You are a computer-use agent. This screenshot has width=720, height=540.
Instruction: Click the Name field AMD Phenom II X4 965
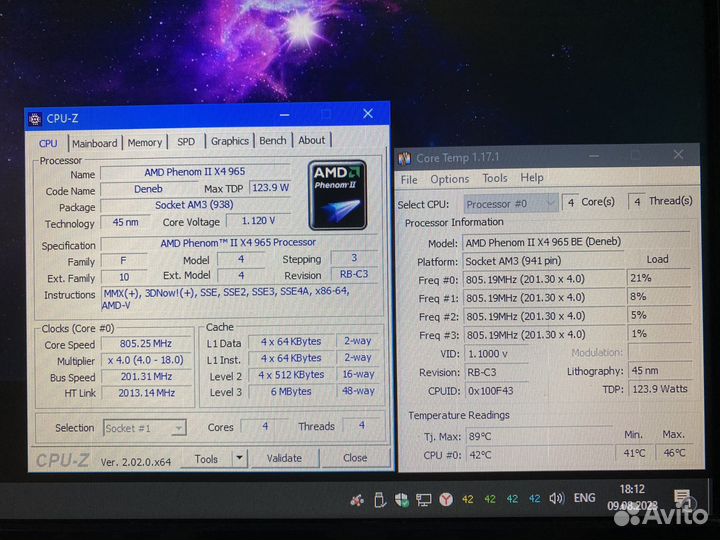[195, 172]
